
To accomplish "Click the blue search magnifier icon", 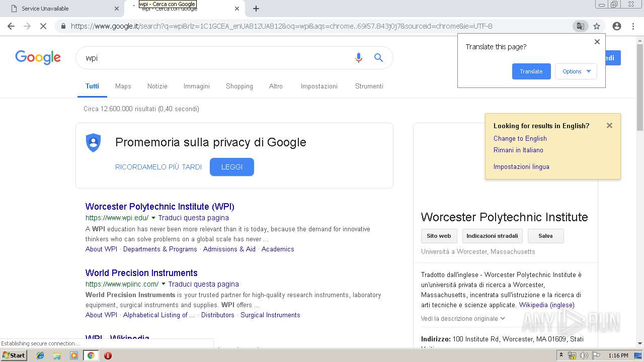I will (379, 58).
